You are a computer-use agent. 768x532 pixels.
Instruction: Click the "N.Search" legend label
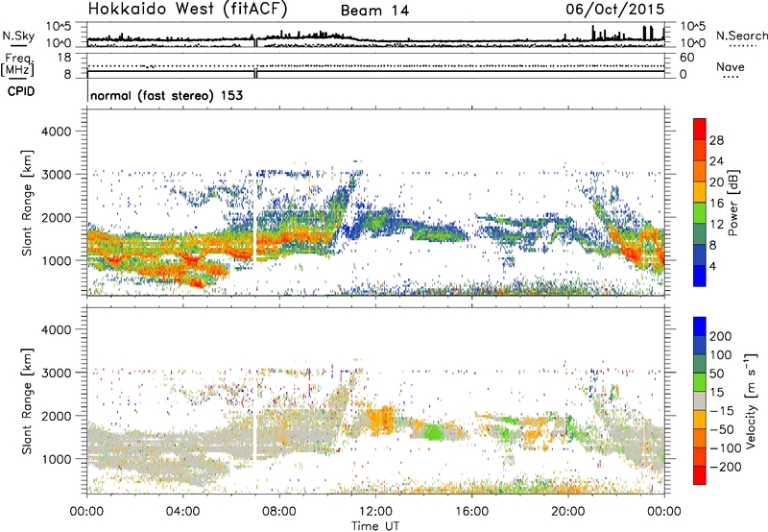tap(741, 36)
